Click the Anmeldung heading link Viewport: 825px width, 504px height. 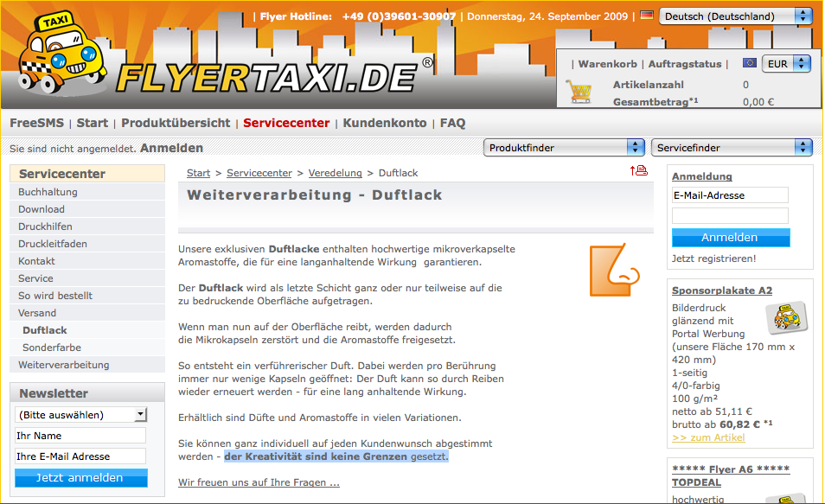[702, 176]
